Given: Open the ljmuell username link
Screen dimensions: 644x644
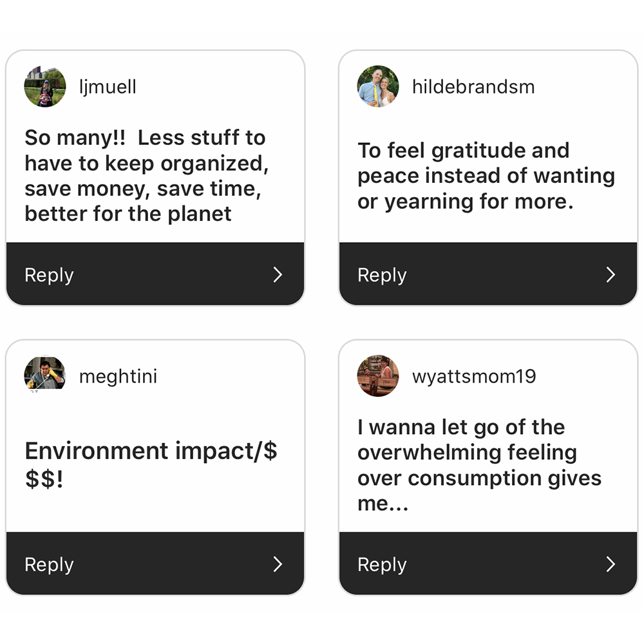Looking at the screenshot, I should [108, 87].
